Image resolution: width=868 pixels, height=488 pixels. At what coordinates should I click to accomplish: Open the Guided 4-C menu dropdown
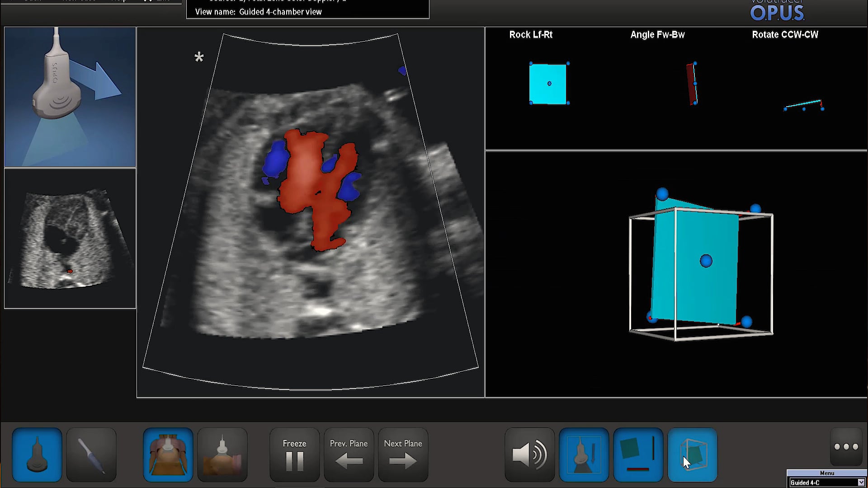[826, 483]
